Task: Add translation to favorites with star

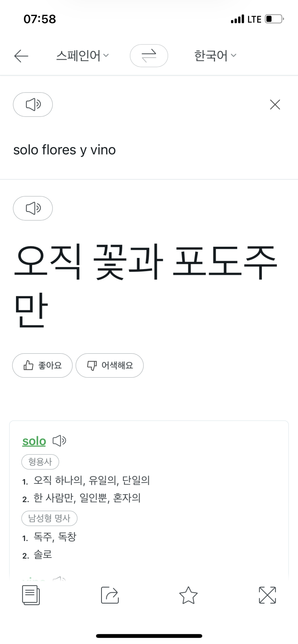Action: click(188, 595)
